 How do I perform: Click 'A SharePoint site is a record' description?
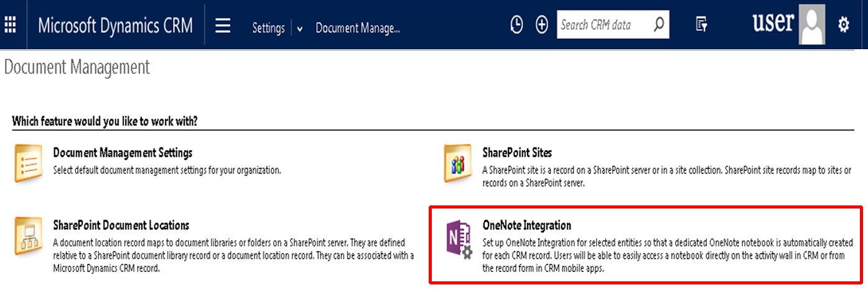click(666, 176)
